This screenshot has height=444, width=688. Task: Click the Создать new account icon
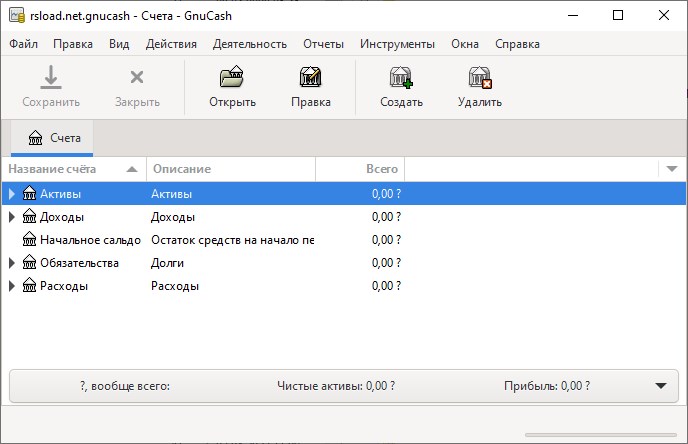pos(401,77)
